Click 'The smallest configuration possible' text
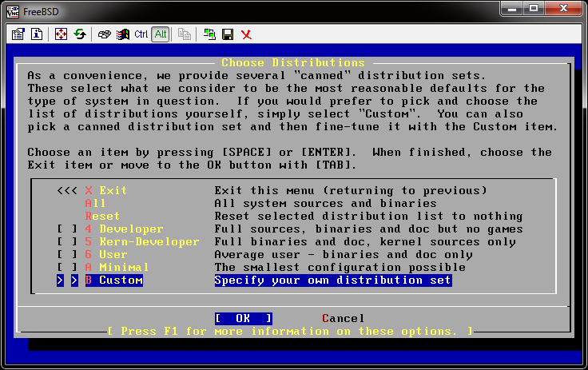Screen dimensions: 588x370 pos(340,267)
